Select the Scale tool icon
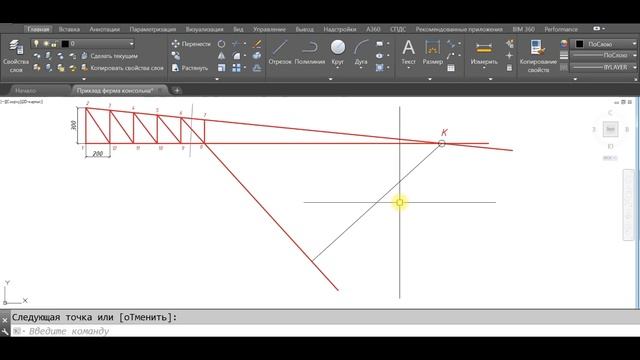The width and height of the screenshot is (640, 360). tap(221, 68)
